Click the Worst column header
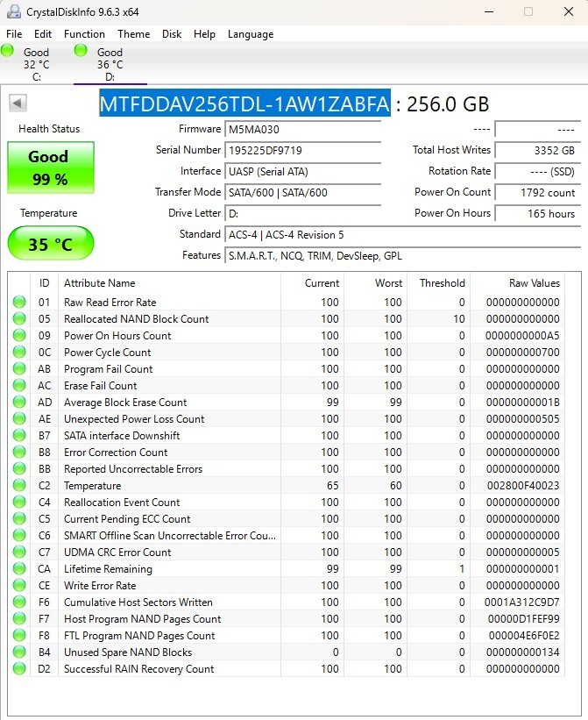 coord(376,283)
